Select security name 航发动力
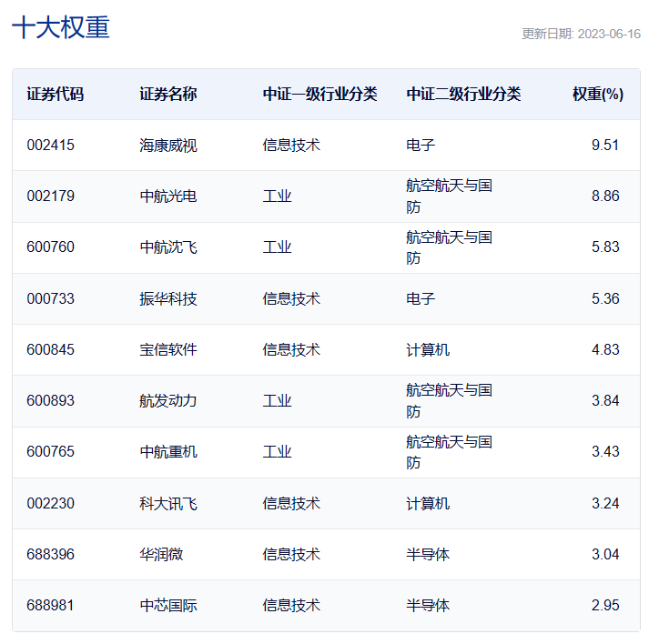Viewport: 659px width, 644px height. [x=168, y=401]
